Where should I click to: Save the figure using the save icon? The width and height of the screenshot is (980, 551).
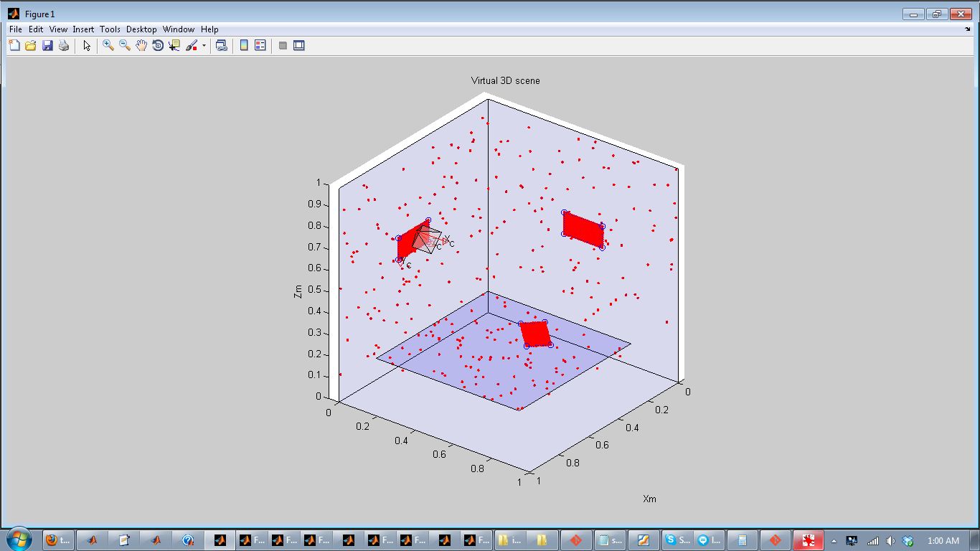(x=47, y=45)
